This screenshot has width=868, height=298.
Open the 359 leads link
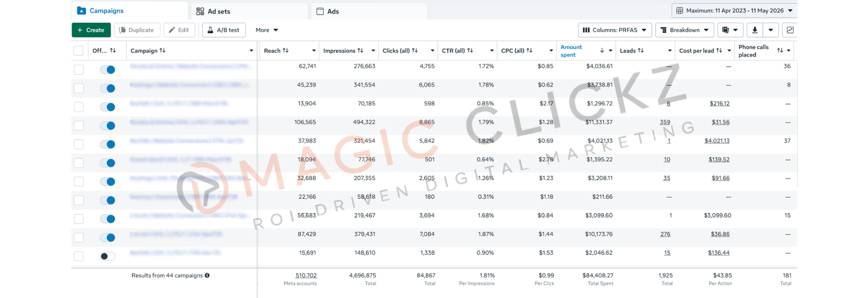coord(665,122)
